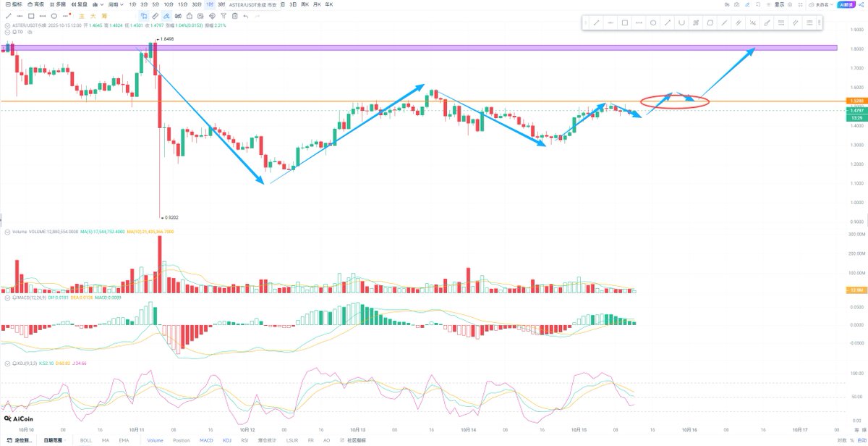Toggle the RSI indicator off or on
Image resolution: width=868 pixels, height=446 pixels.
click(x=244, y=440)
